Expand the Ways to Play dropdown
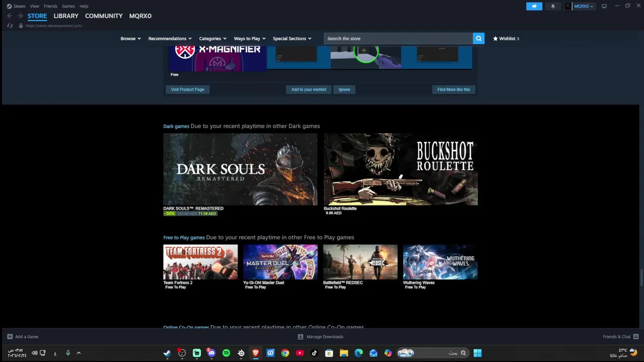The image size is (644, 362). point(250,38)
